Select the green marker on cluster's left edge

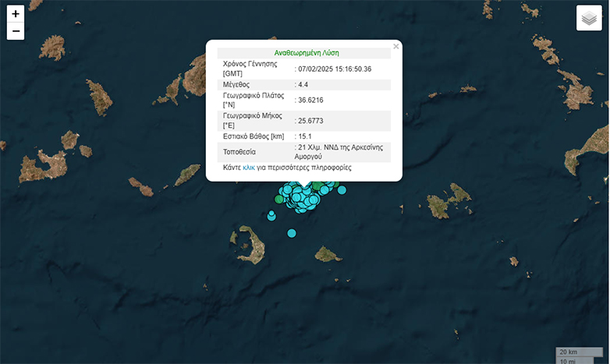click(279, 199)
